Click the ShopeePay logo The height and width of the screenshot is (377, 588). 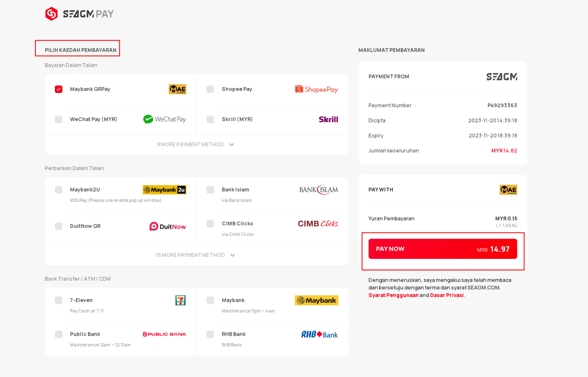click(x=317, y=89)
